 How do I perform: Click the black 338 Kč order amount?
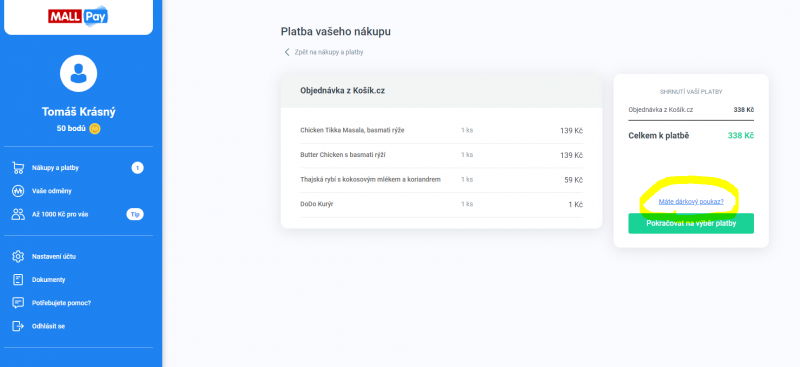(x=743, y=109)
